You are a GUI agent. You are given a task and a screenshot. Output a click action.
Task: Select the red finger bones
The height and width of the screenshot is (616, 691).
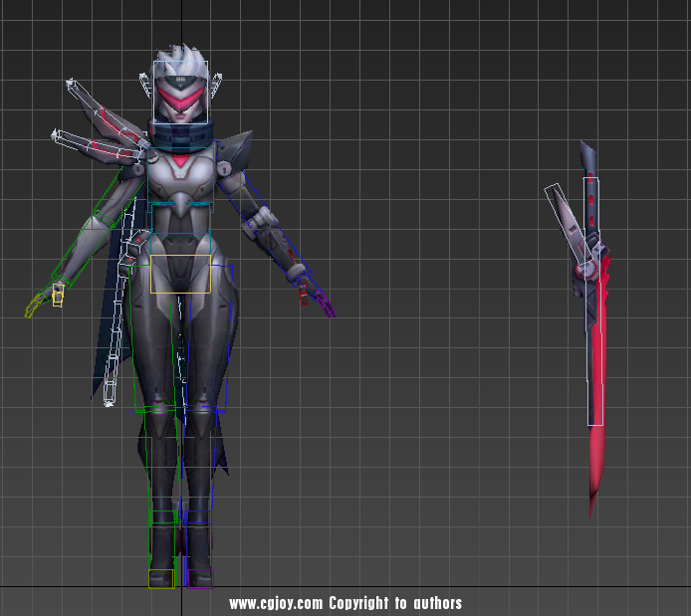(304, 294)
